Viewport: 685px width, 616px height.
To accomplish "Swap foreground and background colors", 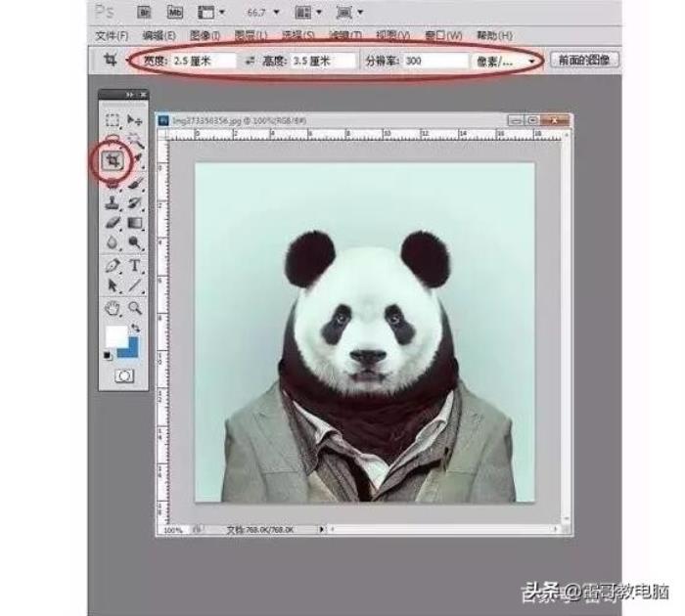I will [135, 329].
